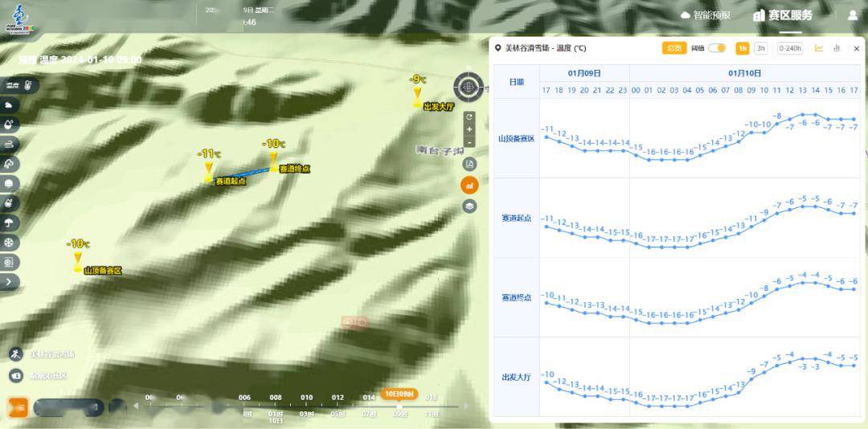Open the map layers stack icon
Viewport: 868px width, 429px height.
coord(469,206)
